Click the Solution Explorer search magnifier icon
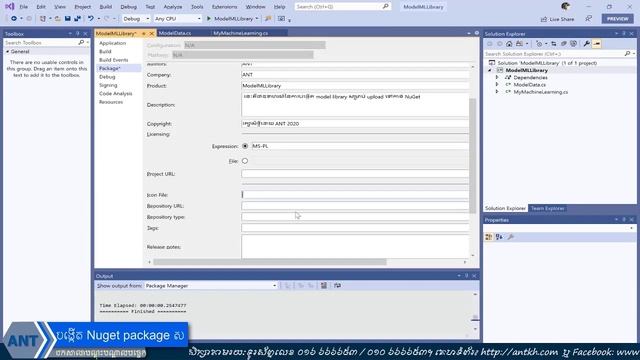Screen dimensions: 640x360 click(x=627, y=54)
